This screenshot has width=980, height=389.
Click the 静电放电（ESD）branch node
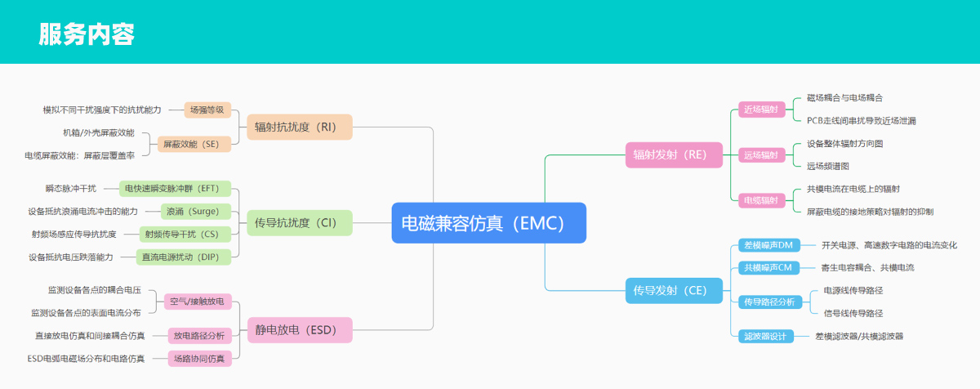(299, 330)
